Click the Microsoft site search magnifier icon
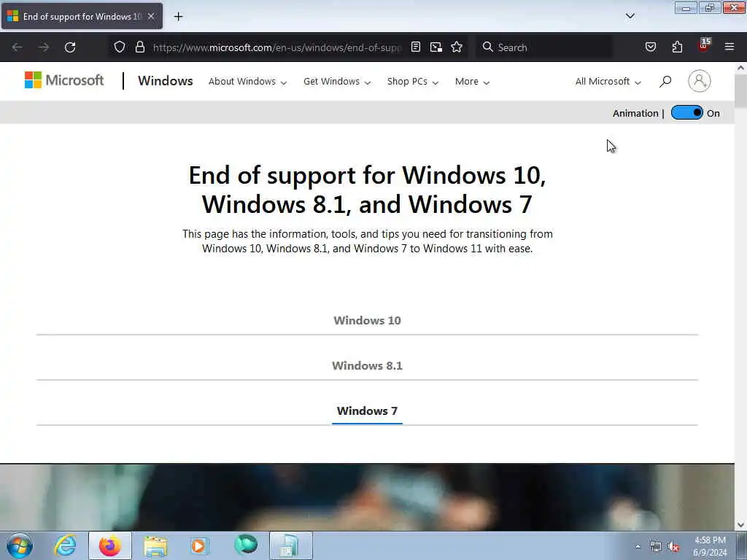The height and width of the screenshot is (560, 747). (665, 82)
